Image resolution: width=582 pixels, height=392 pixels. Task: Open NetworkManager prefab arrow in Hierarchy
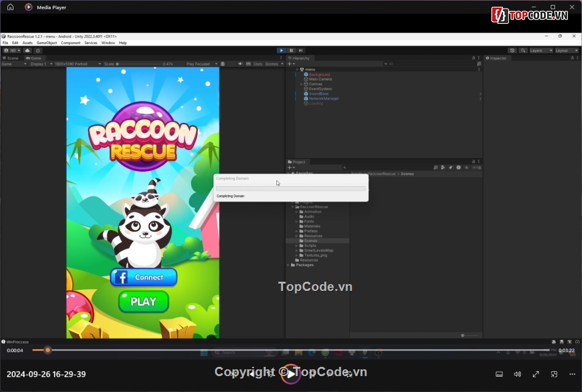pyautogui.click(x=480, y=99)
